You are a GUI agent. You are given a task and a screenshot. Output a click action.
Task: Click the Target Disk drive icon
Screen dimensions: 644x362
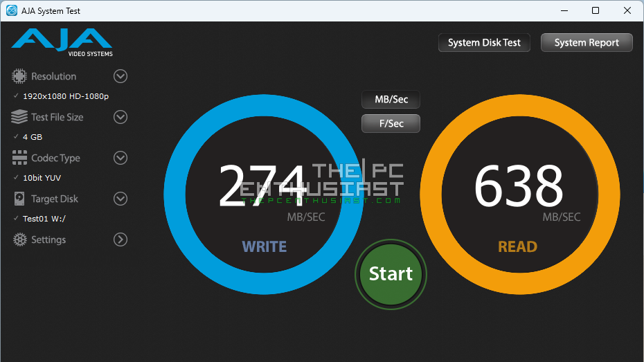click(19, 199)
